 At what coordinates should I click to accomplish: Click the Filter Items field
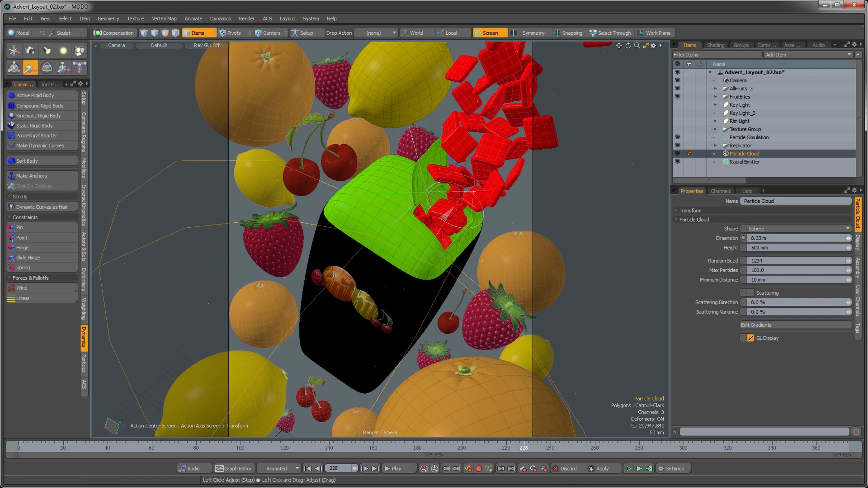coord(717,55)
